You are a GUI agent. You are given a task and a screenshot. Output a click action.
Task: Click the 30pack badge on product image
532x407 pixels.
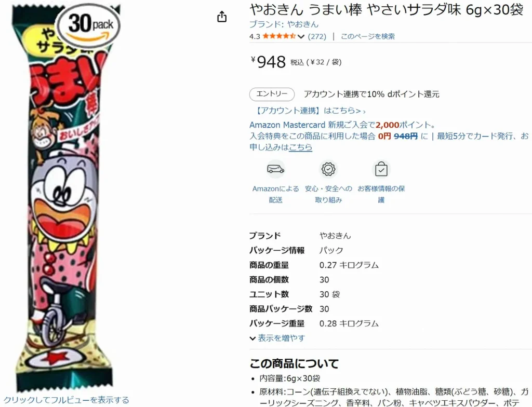click(x=89, y=25)
